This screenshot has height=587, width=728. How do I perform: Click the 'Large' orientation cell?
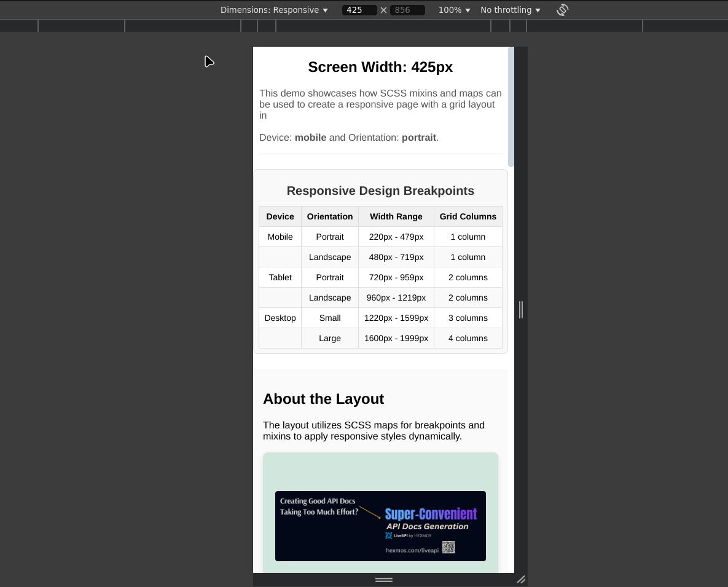(330, 339)
